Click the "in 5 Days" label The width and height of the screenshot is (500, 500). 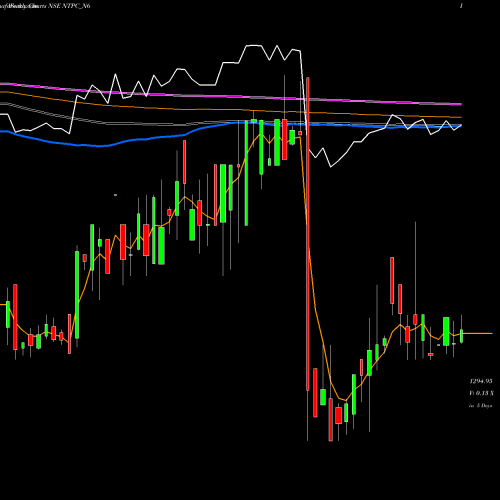[x=480, y=406]
